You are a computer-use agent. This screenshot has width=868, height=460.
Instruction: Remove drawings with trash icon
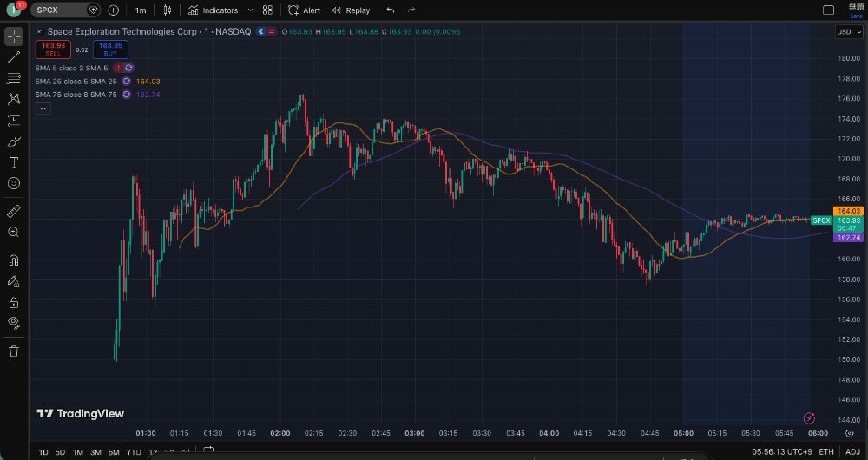point(14,351)
